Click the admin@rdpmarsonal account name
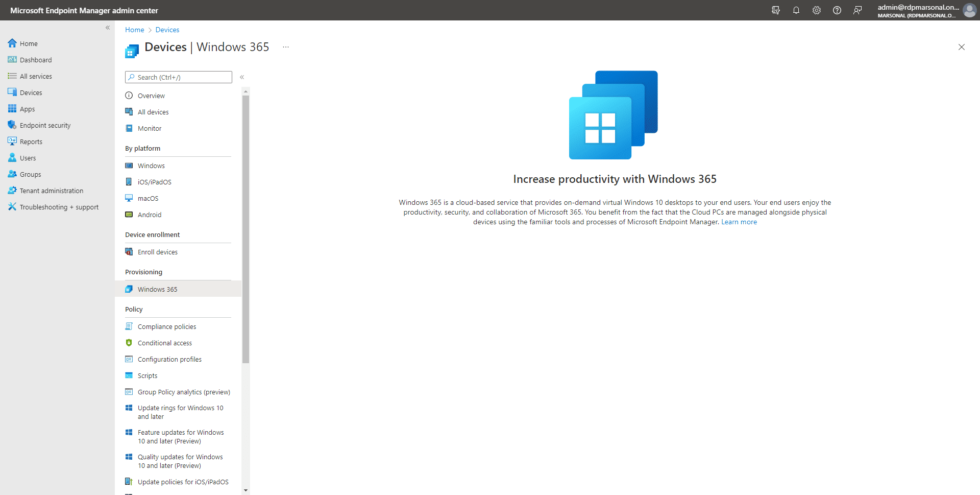Viewport: 980px width, 495px height. click(918, 7)
